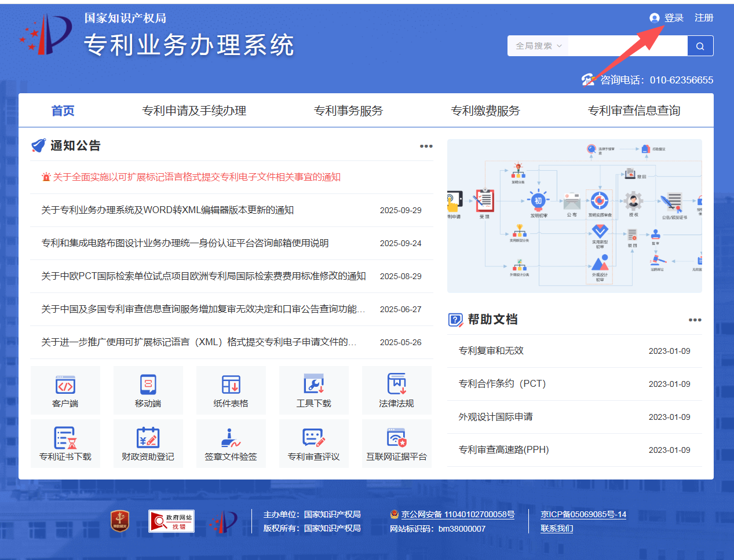Click the 工具下载 tools download icon

coord(314,389)
